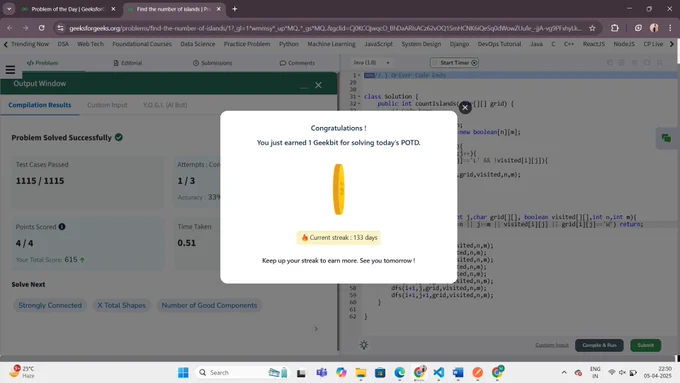Click the address bar URL field
The height and width of the screenshot is (383, 680).
[x=325, y=28]
